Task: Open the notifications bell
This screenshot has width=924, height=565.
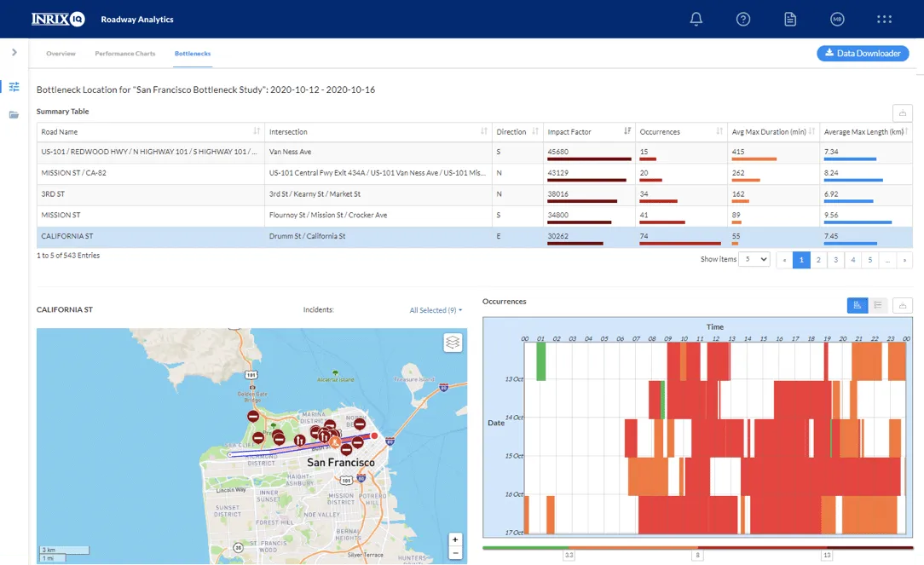Action: (696, 19)
